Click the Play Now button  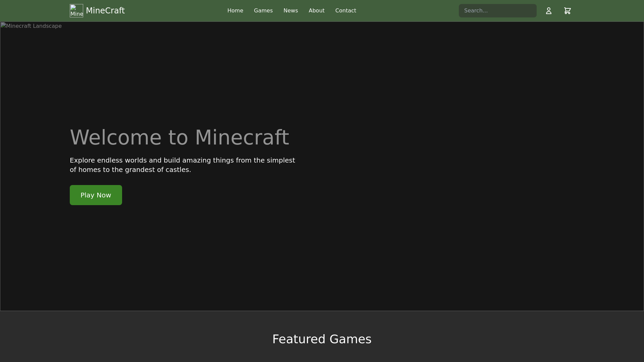point(96,195)
